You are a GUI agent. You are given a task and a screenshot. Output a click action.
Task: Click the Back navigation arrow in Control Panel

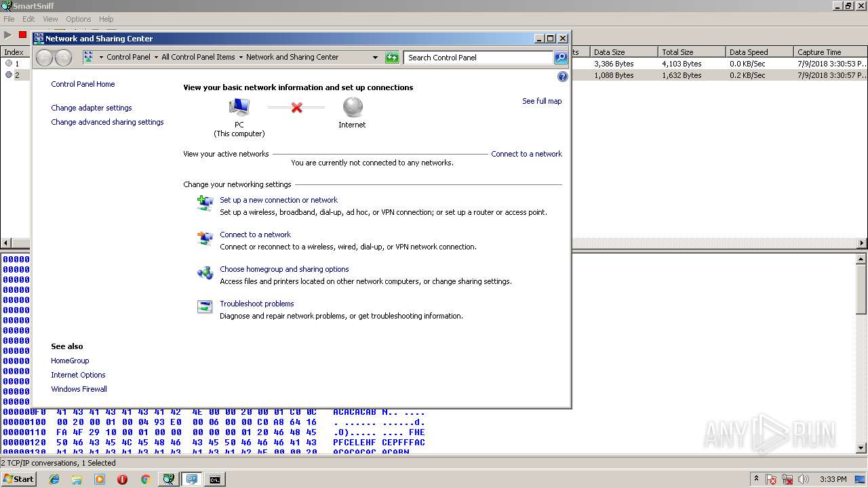44,58
